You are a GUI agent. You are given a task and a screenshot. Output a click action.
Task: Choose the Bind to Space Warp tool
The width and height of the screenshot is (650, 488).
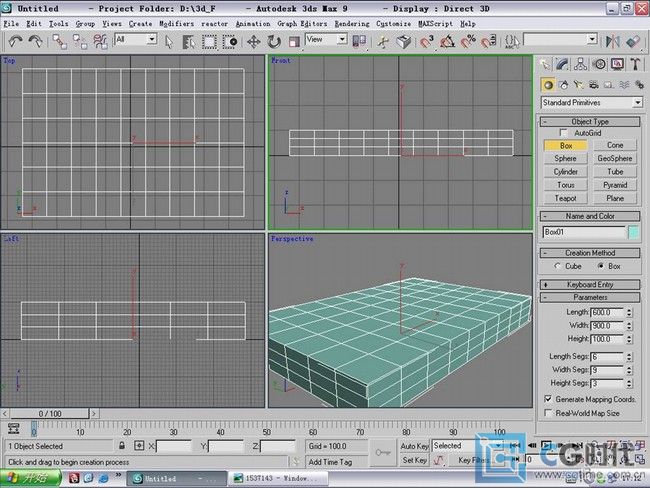tap(100, 42)
